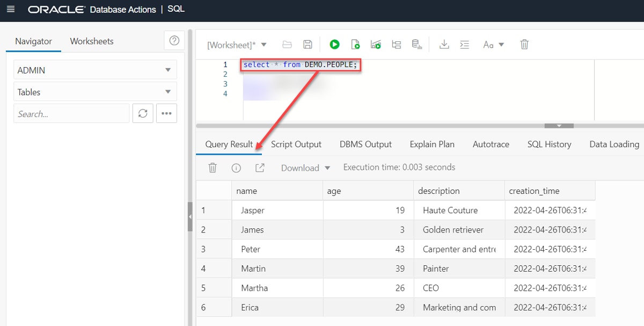This screenshot has height=326, width=644.
Task: Open the SQL History tab
Action: pos(549,144)
